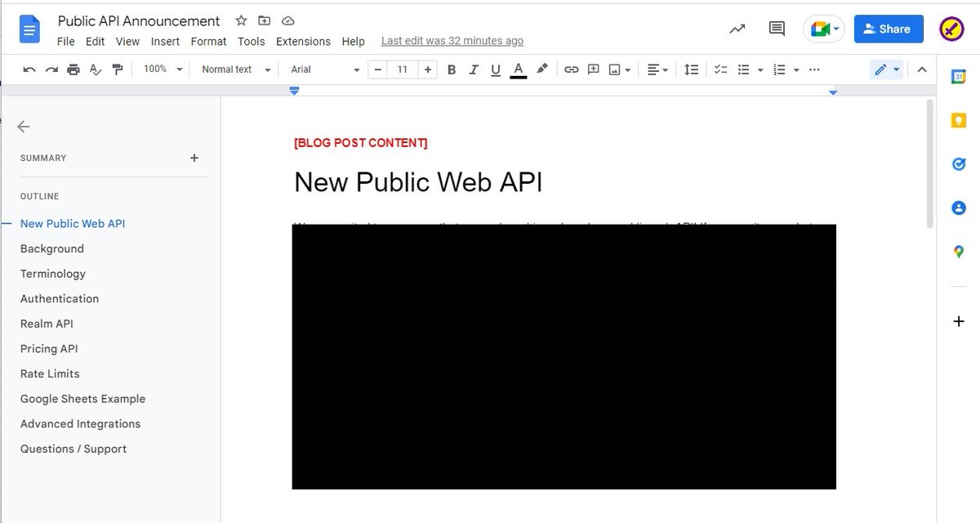Jump to Authentication in outline
Screen dimensions: 980x523
click(60, 298)
